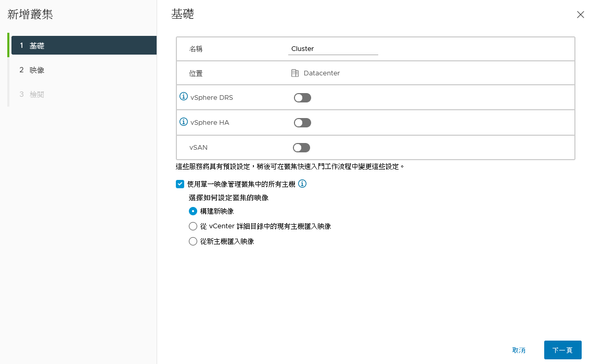Image resolution: width=590 pixels, height=364 pixels.
Task: Click the vSphere DRS label
Action: click(211, 97)
